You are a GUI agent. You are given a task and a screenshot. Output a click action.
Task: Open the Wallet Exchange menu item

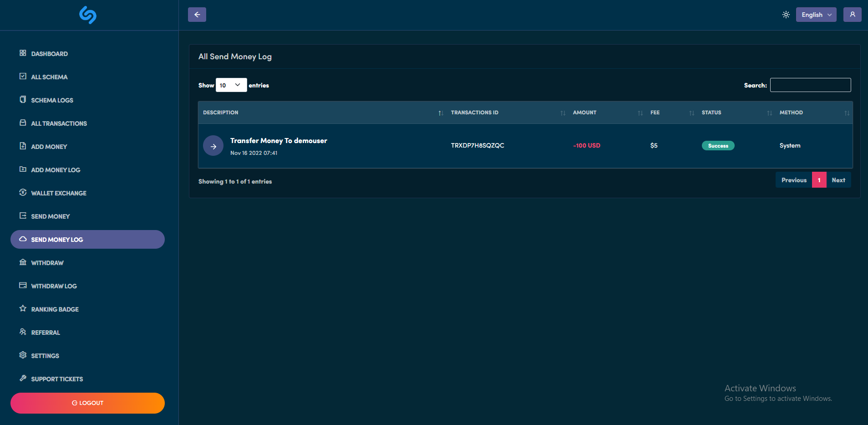click(x=58, y=193)
